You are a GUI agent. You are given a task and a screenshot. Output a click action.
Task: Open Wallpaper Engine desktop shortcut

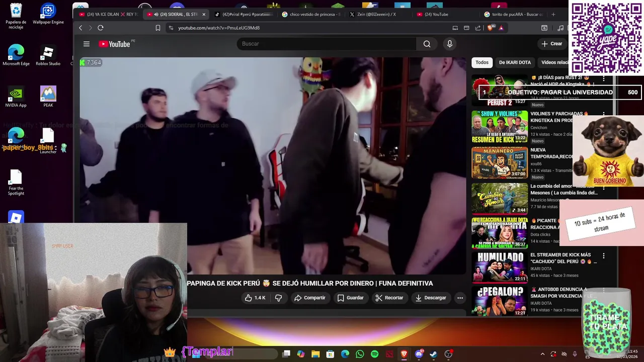tap(48, 14)
